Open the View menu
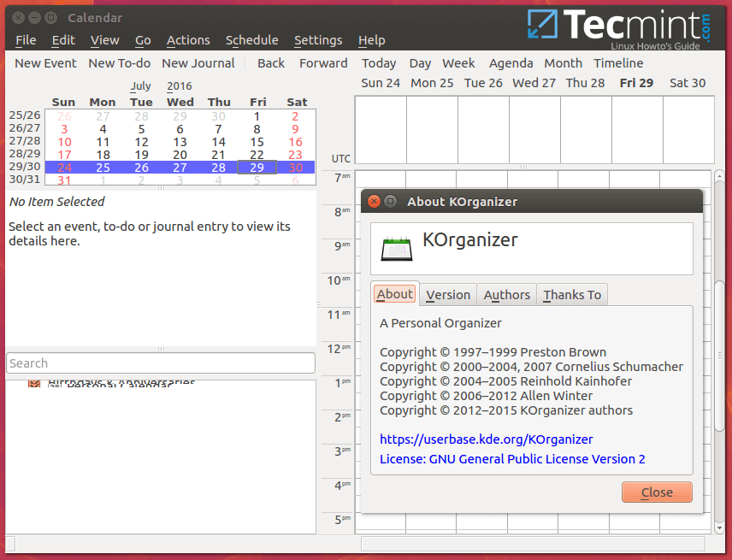 tap(105, 40)
